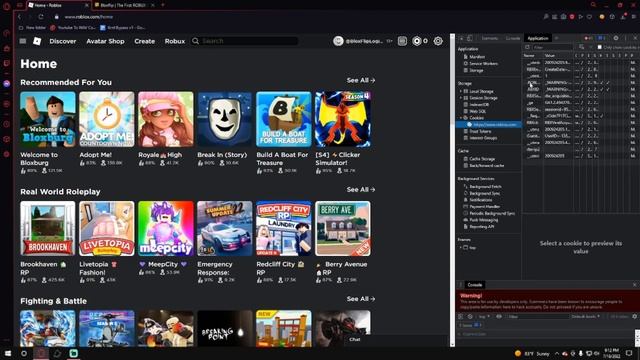The width and height of the screenshot is (640, 360).
Task: Refresh the cookies table
Action: (527, 47)
